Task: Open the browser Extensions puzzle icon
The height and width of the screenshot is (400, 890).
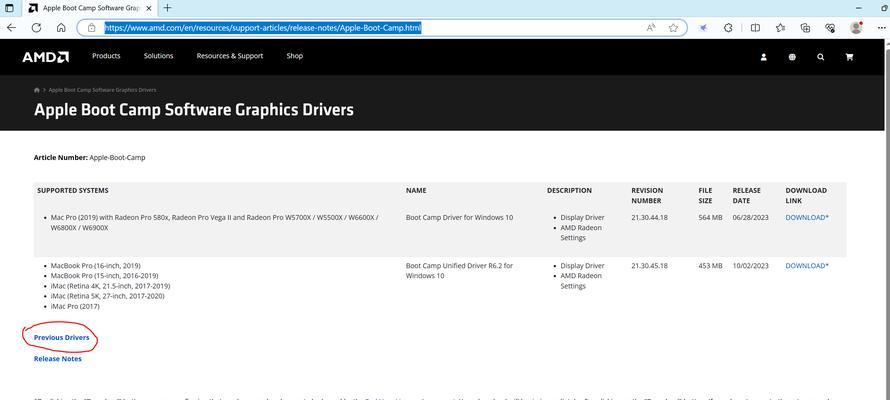Action: pos(728,28)
